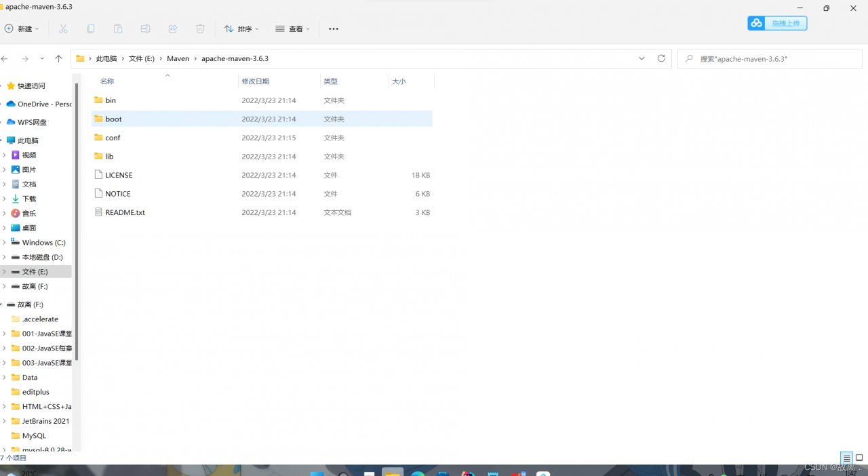This screenshot has width=868, height=476.
Task: Sort by 修改日期 column header
Action: tap(255, 81)
